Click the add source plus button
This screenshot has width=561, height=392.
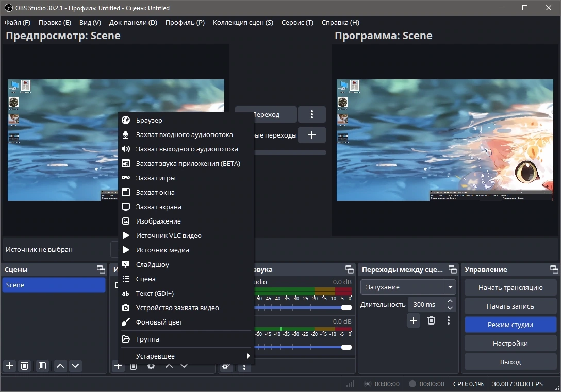(118, 366)
